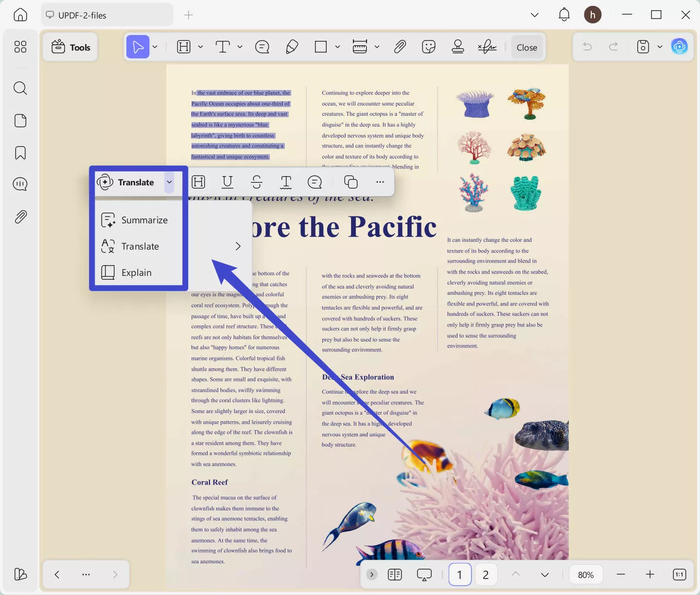The width and height of the screenshot is (700, 595).
Task: Open the shape tool dropdown chevron
Action: click(338, 47)
